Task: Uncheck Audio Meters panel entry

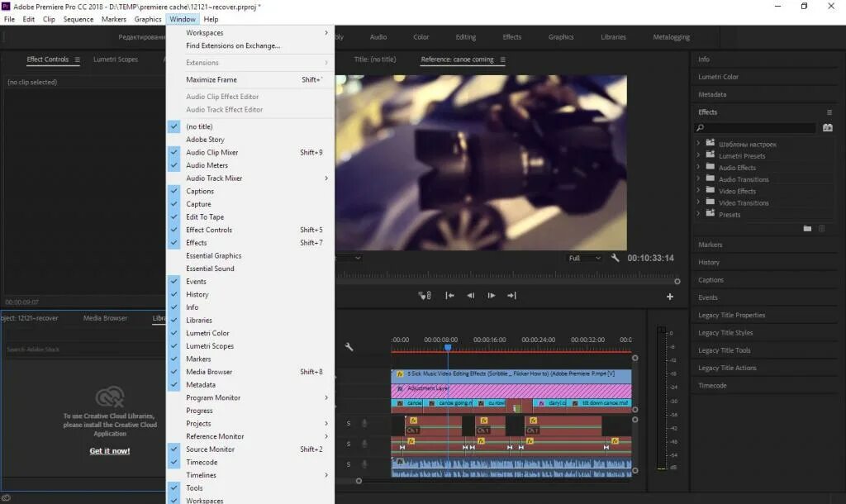Action: [250, 166]
